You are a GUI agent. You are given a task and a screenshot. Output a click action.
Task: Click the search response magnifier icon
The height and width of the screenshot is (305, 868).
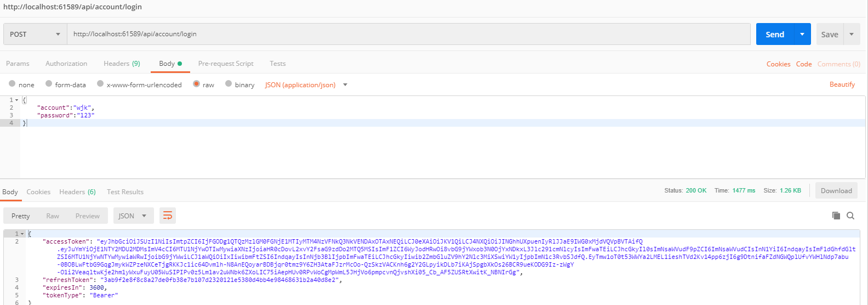pos(850,216)
